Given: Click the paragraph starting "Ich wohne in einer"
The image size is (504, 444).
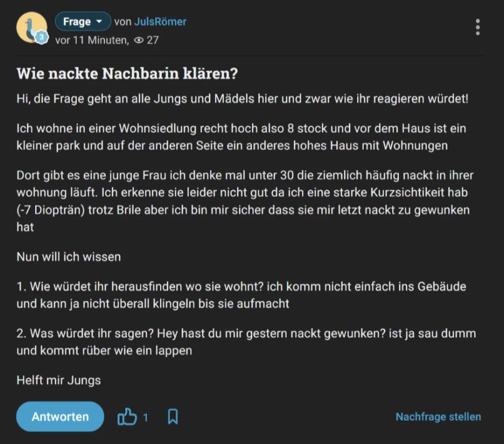Looking at the screenshot, I should (241, 138).
